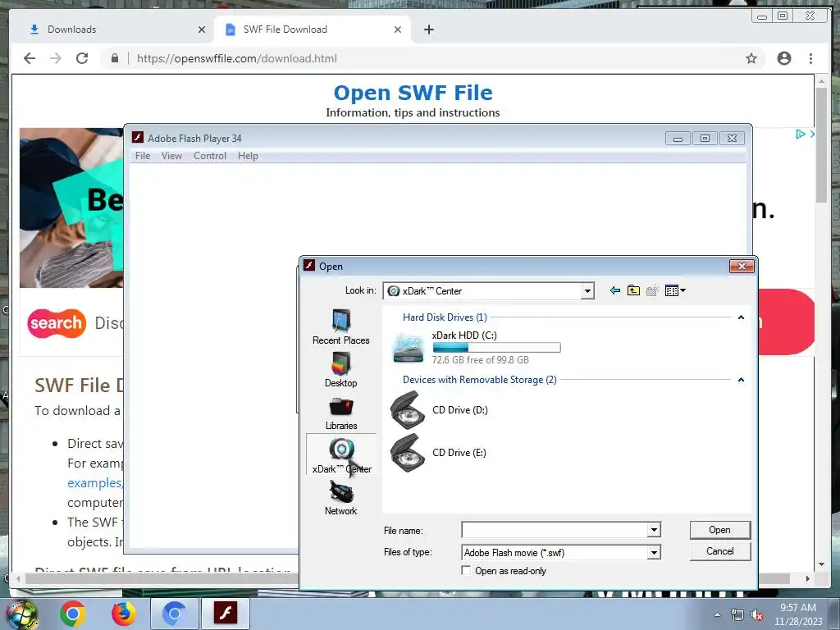Click the search logo in ad
The height and width of the screenshot is (630, 840).
[57, 323]
